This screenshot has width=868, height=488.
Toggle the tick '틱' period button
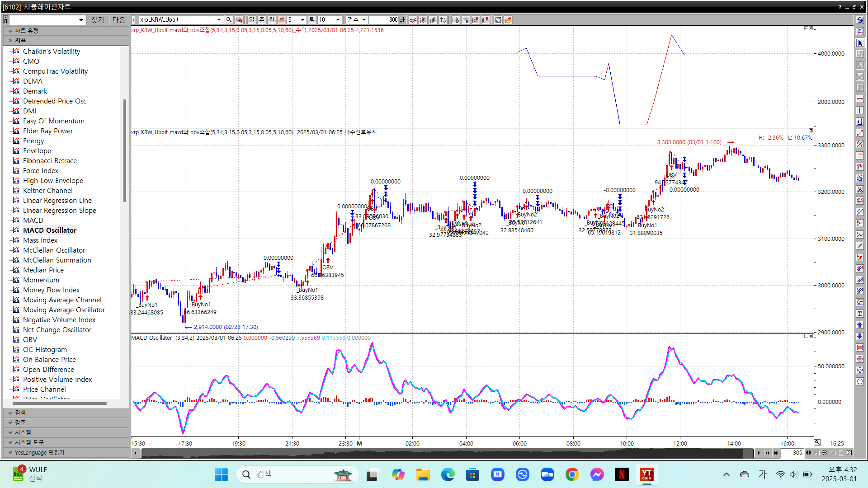click(x=312, y=20)
